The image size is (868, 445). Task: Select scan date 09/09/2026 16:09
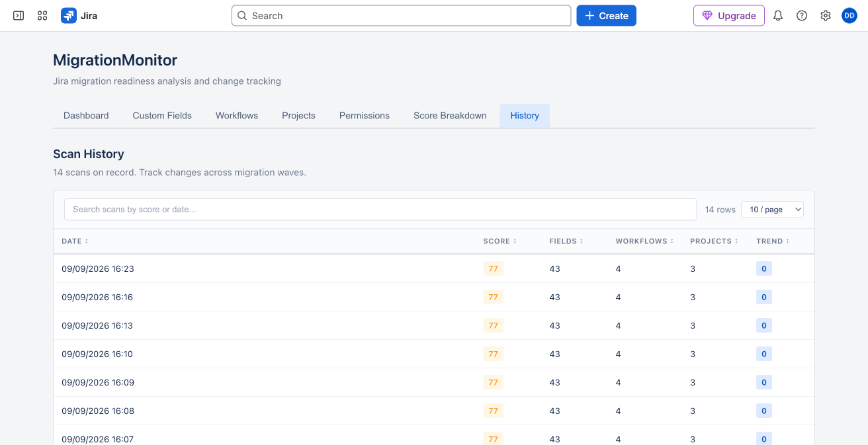[x=98, y=383]
